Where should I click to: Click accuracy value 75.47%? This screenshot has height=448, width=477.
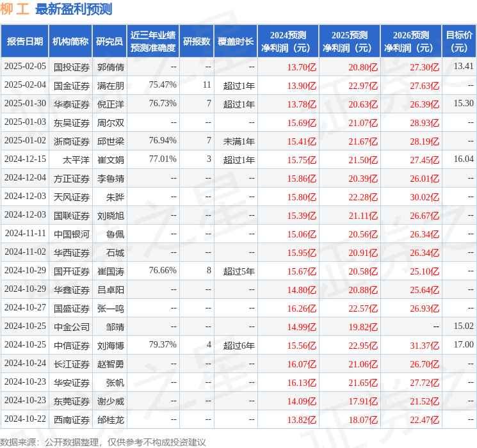pos(163,84)
